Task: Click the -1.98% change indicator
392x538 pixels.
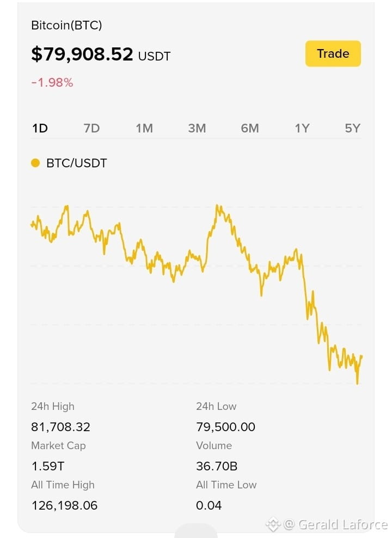Action: tap(52, 83)
